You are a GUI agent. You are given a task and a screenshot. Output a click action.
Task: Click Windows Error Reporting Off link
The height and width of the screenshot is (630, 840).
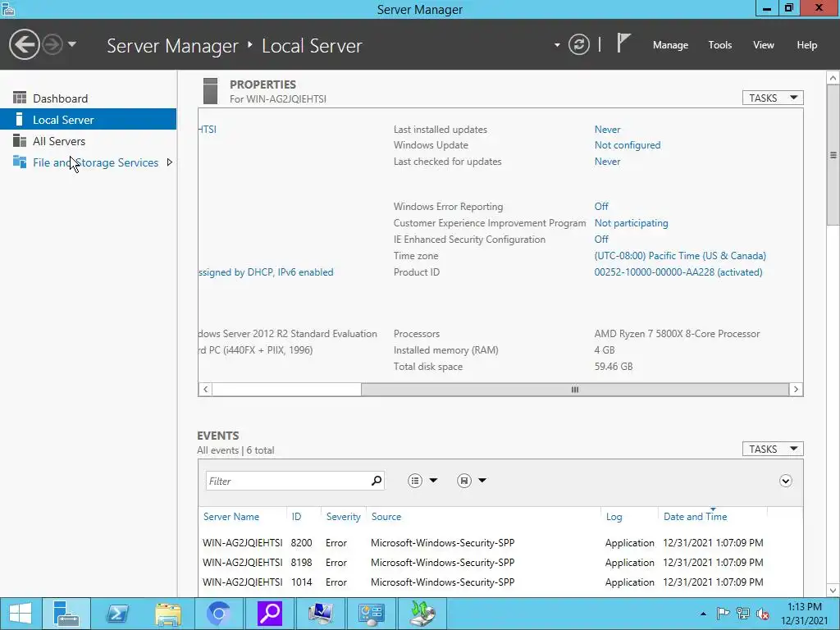601,206
